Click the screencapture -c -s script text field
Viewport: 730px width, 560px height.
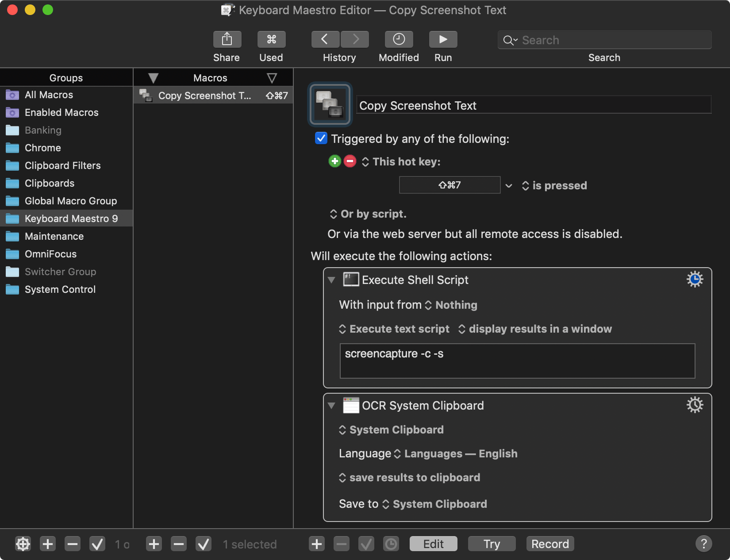click(517, 361)
